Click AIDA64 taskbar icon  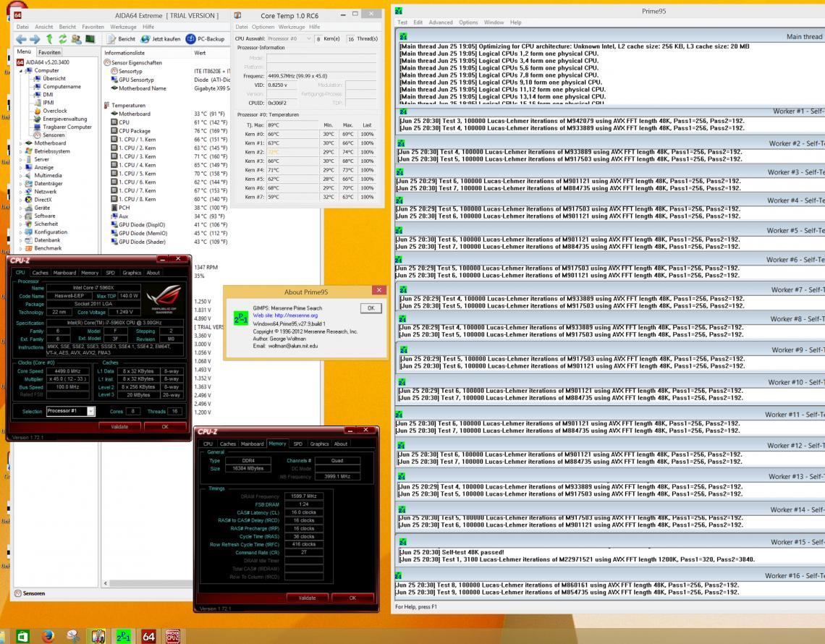[148, 636]
